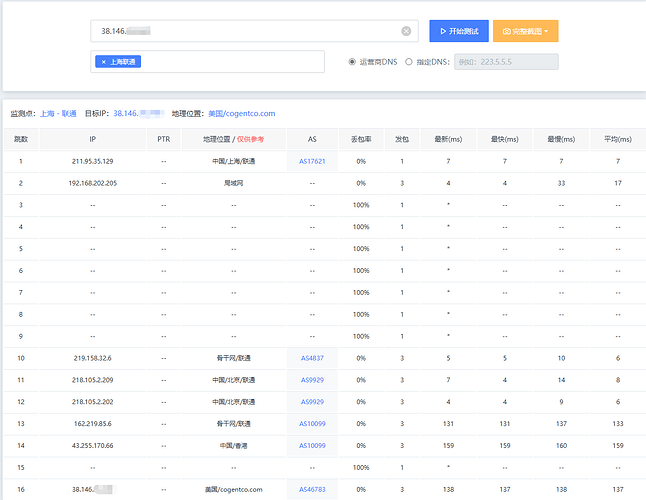Click the target IP address input field

tap(240, 31)
